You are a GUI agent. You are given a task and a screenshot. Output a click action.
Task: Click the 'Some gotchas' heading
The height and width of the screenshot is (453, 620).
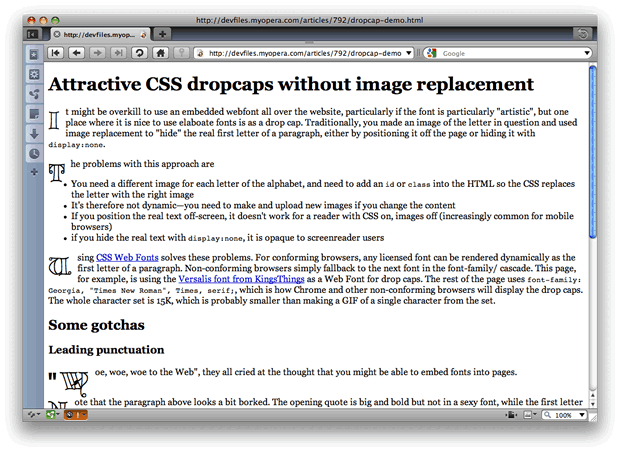pyautogui.click(x=96, y=325)
